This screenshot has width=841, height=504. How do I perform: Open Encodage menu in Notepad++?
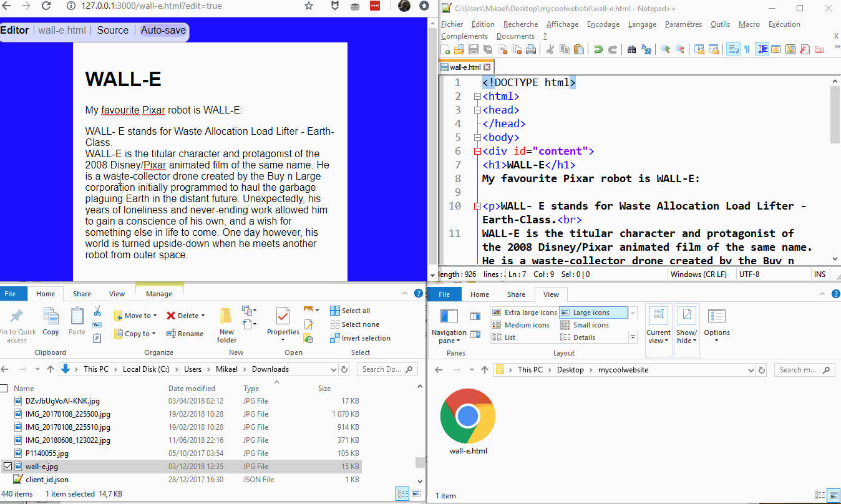603,24
